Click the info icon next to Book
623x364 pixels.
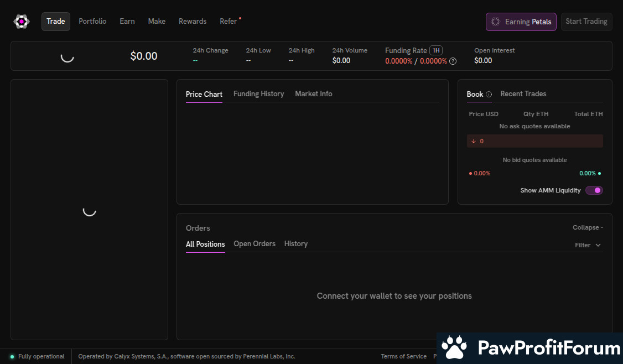489,95
